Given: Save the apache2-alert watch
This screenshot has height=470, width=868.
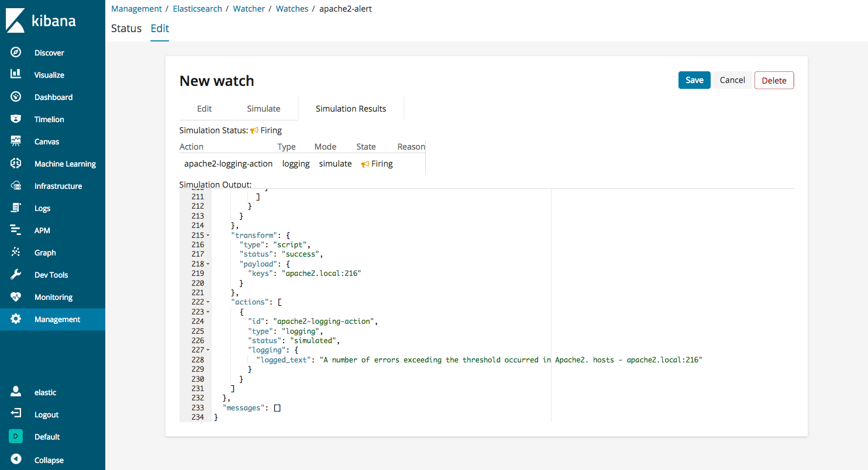Looking at the screenshot, I should click(x=694, y=80).
